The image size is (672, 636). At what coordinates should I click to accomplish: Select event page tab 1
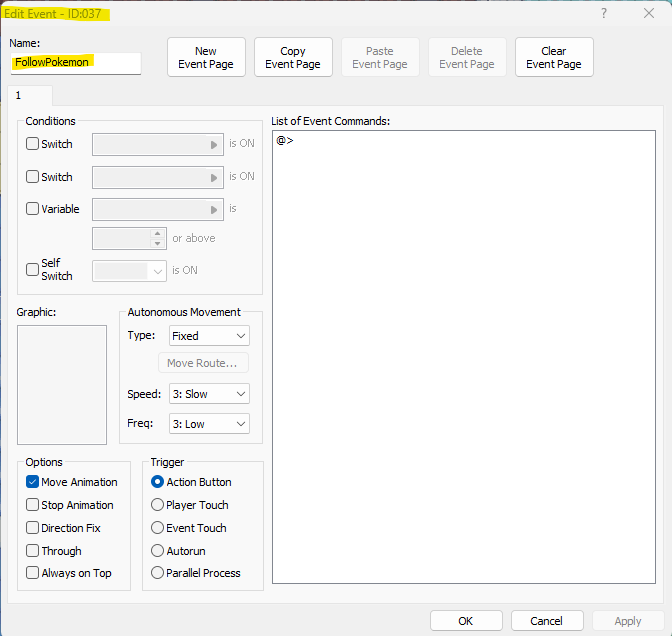(19, 95)
